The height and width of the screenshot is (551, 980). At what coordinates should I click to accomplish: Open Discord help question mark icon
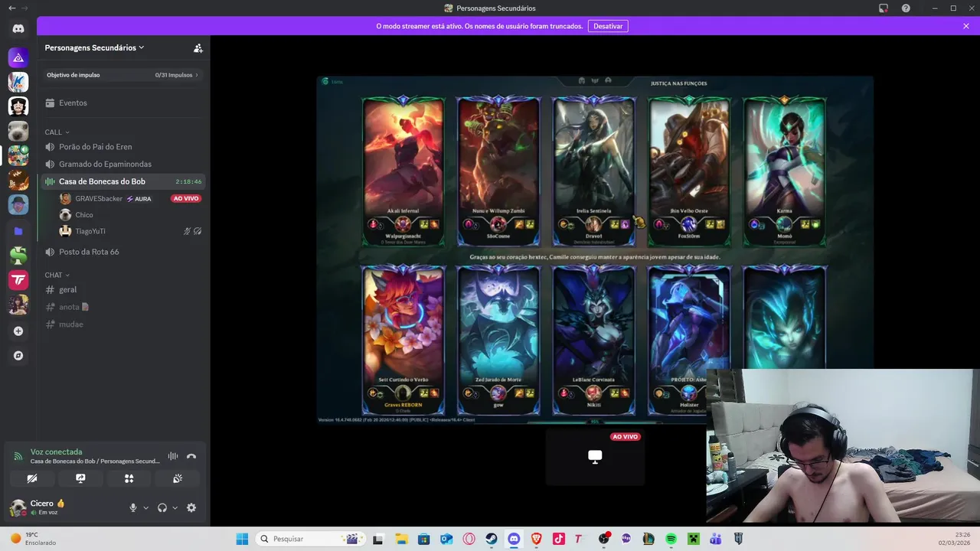(x=906, y=8)
